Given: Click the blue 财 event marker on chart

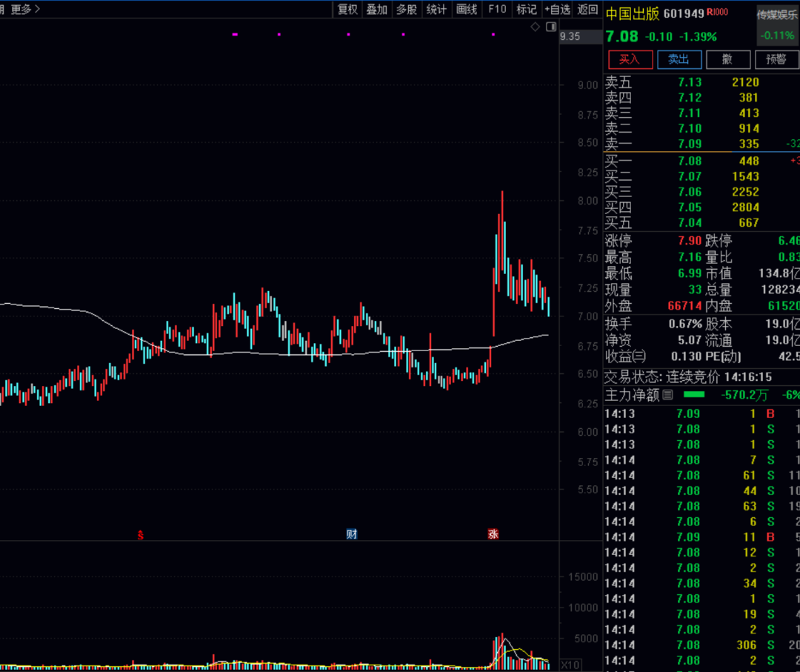Looking at the screenshot, I should tap(352, 533).
